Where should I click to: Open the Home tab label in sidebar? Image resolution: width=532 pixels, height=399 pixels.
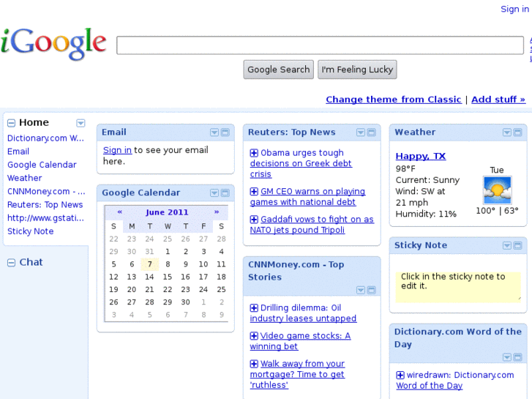click(x=34, y=122)
